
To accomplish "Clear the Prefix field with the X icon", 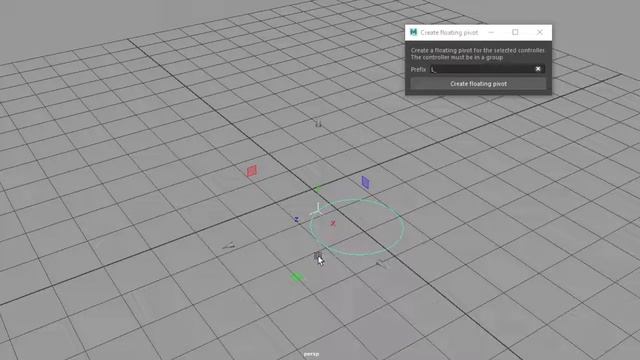I will click(x=538, y=69).
